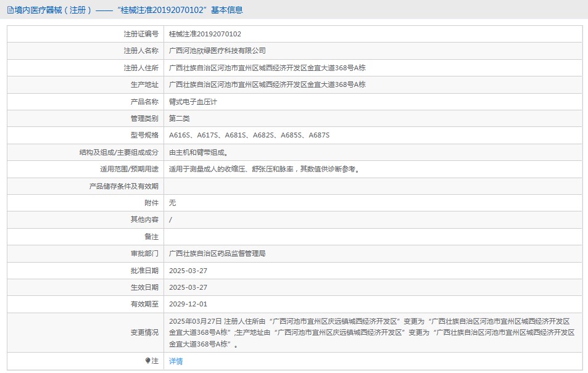Click the document icon before 境内医疗器械 title
The width and height of the screenshot is (588, 373).
click(x=10, y=10)
